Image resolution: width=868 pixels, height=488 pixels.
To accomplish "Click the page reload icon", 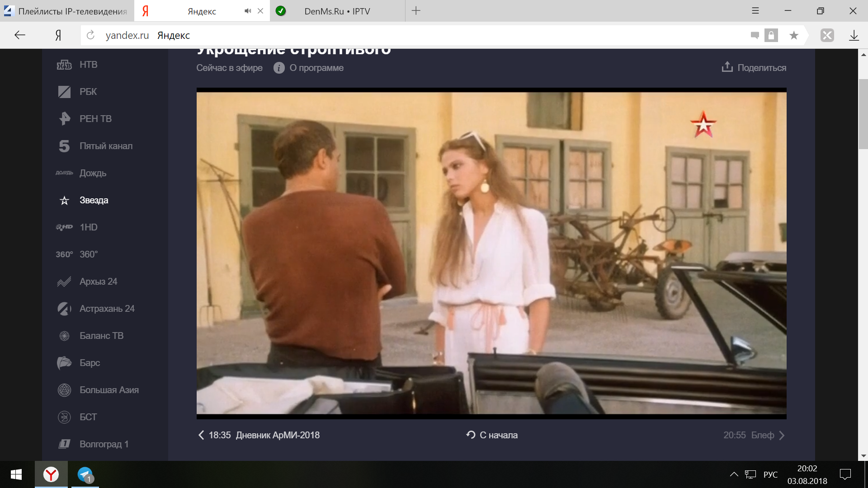I will [x=90, y=35].
